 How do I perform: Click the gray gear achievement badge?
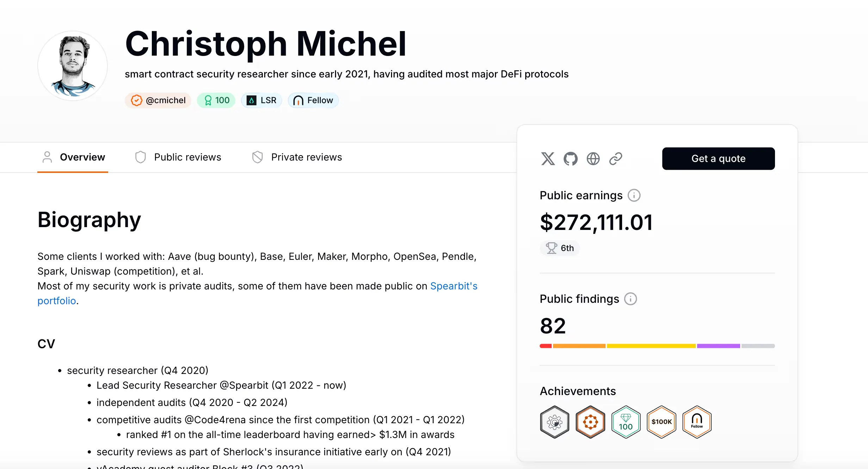click(x=555, y=422)
